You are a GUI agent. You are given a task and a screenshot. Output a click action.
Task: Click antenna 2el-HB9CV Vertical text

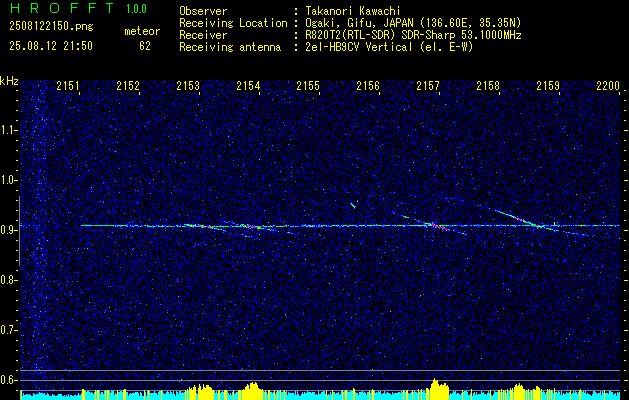click(389, 47)
